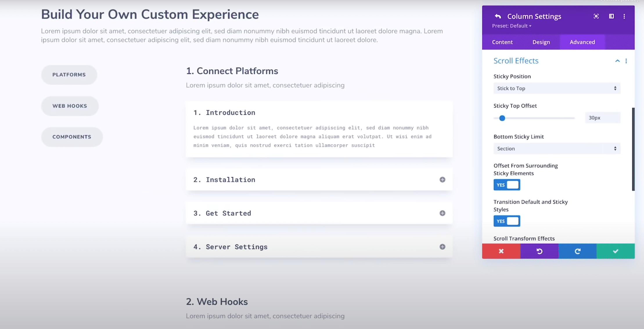Toggle Transition Default and Sticky Styles off
This screenshot has width=644, height=329.
click(506, 221)
